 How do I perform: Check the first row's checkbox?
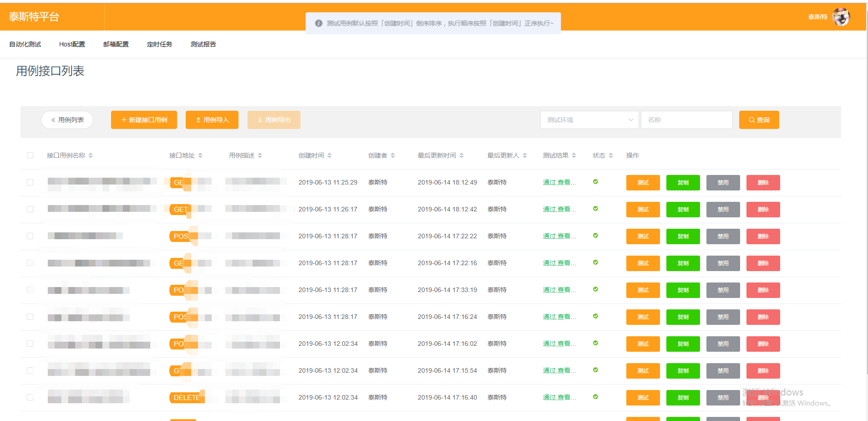tap(30, 182)
